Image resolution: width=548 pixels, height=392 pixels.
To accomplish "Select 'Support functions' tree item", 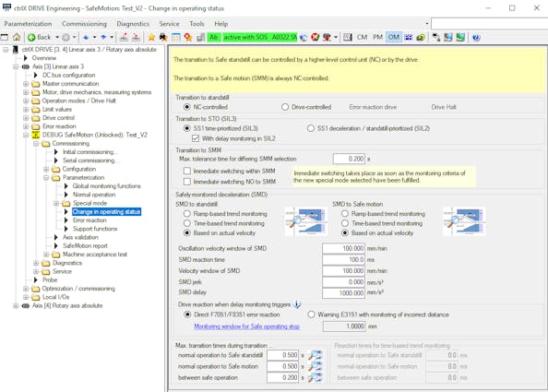I will (95, 229).
